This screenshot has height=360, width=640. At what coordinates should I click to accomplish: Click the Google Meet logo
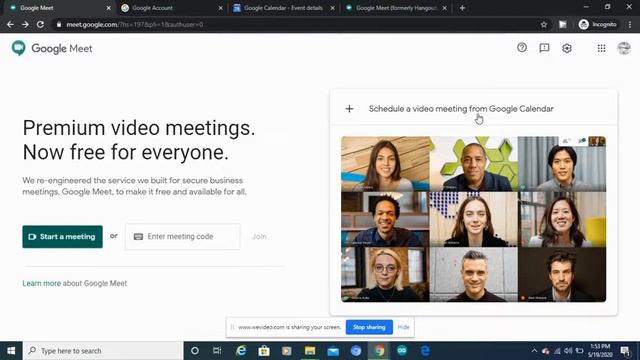(52, 48)
